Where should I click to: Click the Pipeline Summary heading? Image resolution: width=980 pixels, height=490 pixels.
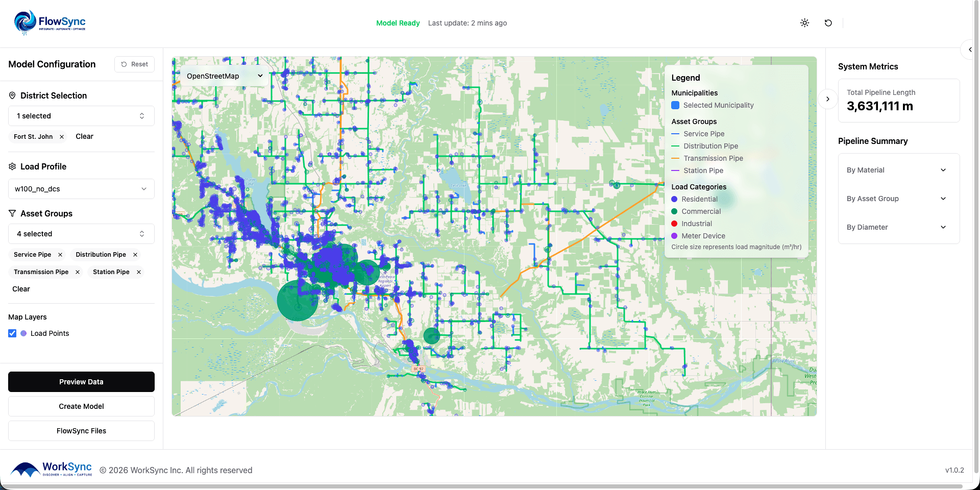(873, 141)
